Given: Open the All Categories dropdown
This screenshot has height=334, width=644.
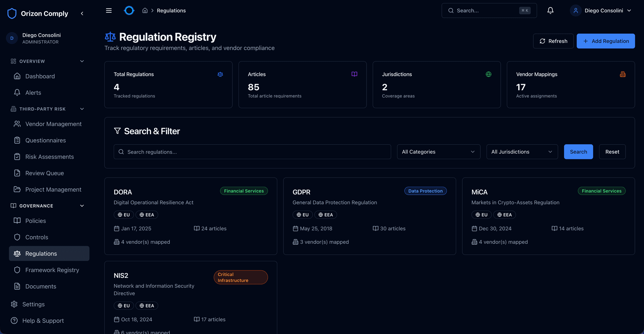Looking at the screenshot, I should pyautogui.click(x=438, y=152).
